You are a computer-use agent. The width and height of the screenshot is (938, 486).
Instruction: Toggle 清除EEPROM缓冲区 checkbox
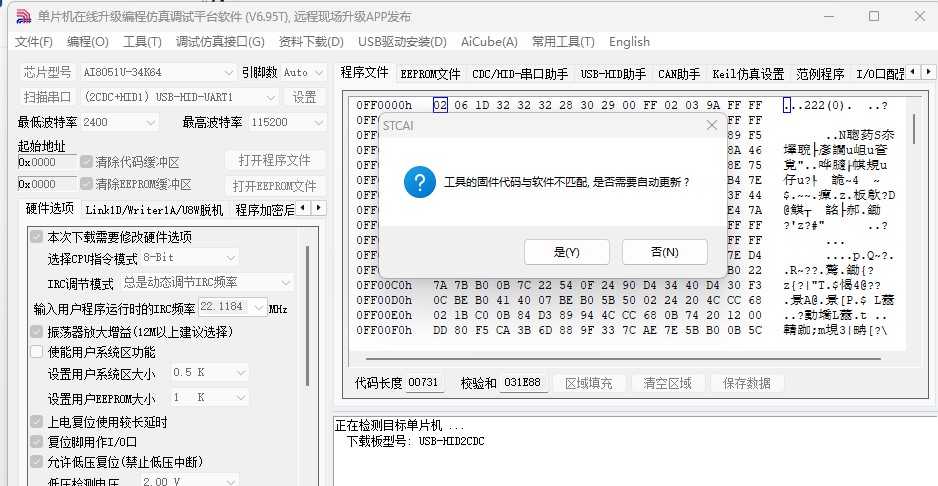pos(86,184)
